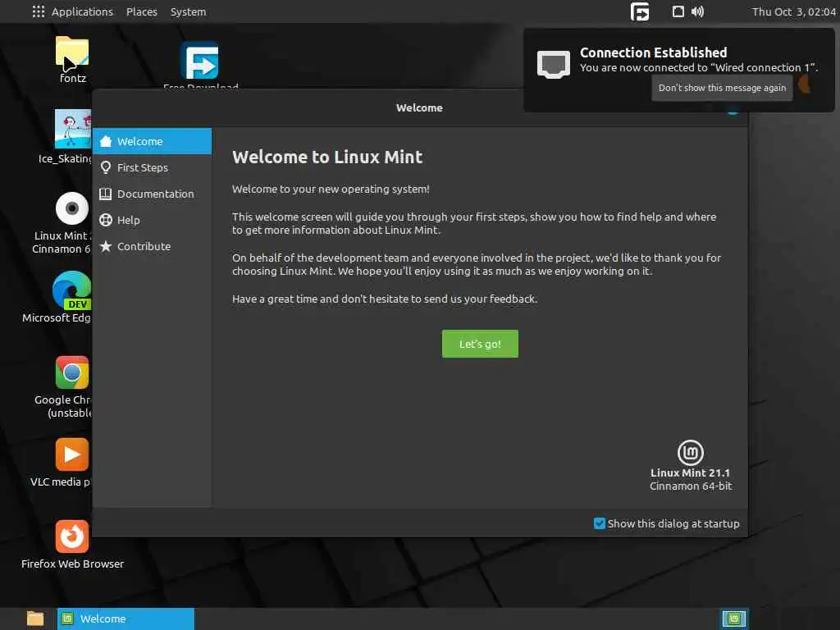Click the Welcome taskbar window button

pos(126,619)
